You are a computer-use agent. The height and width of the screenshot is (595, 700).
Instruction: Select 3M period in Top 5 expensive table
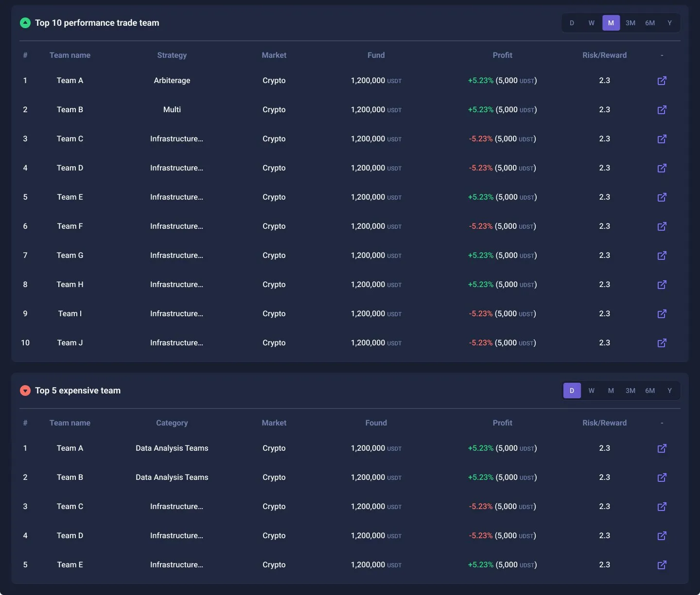pos(630,391)
